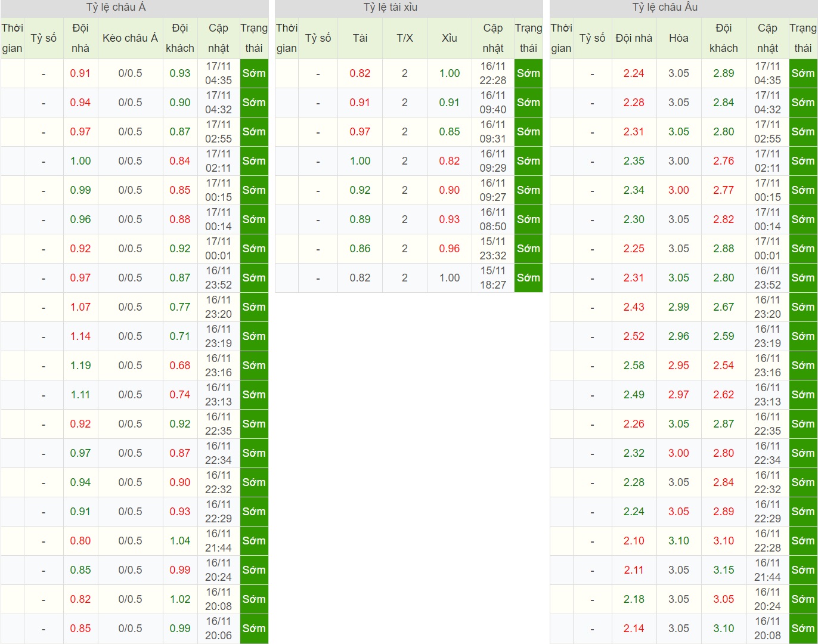The height and width of the screenshot is (644, 818).
Task: Click European home odds 2.35
Action: (x=634, y=161)
